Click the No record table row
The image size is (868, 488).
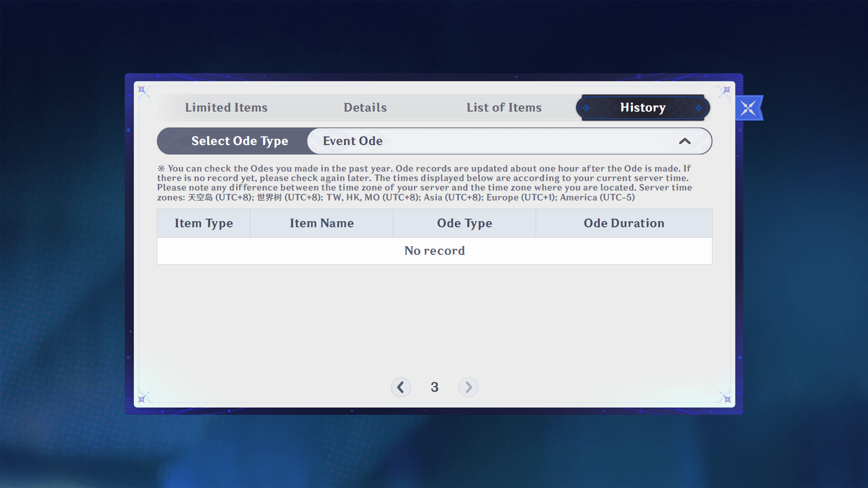(434, 251)
